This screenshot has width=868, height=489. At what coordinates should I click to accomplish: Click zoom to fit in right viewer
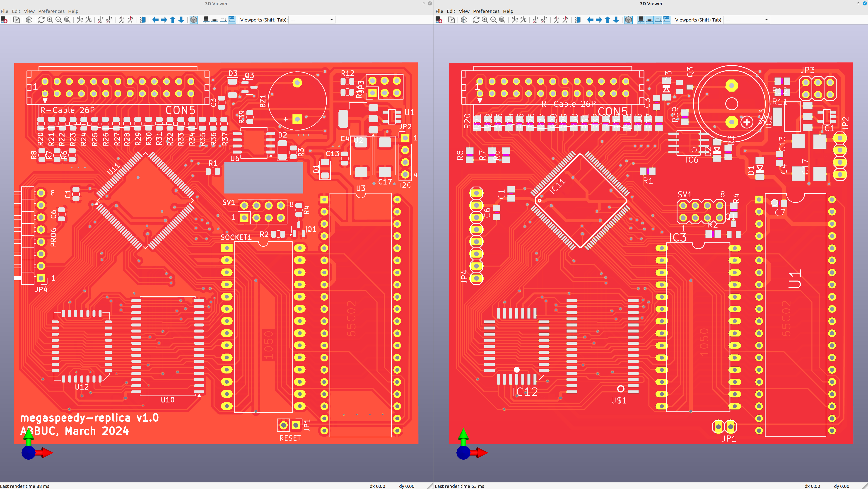(502, 20)
